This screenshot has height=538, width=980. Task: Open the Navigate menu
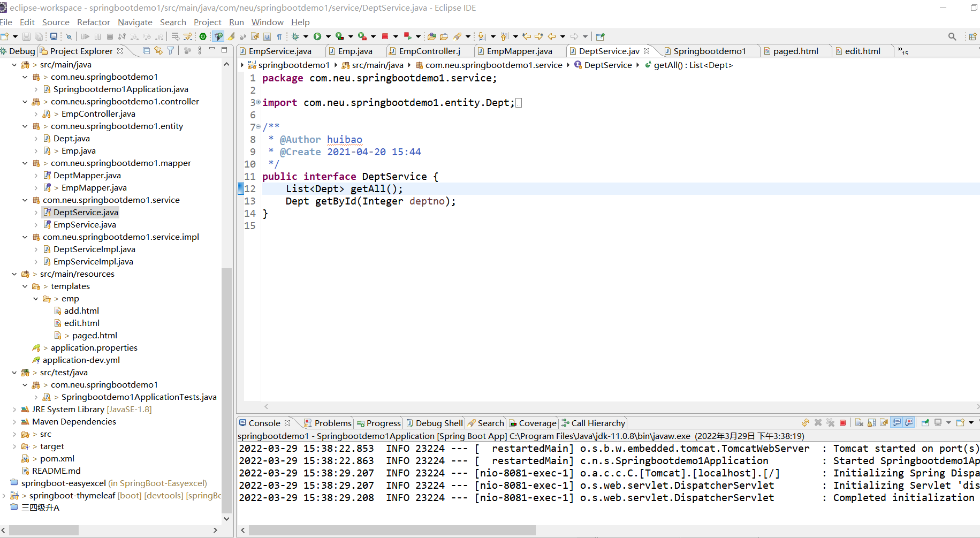[135, 22]
